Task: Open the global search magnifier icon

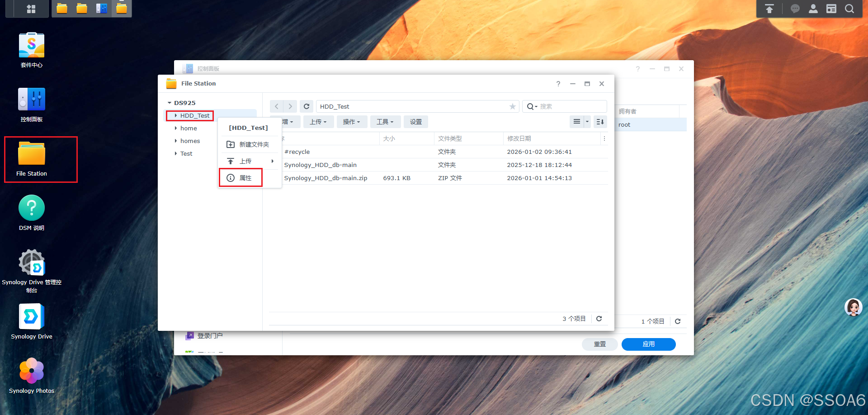Action: (849, 9)
